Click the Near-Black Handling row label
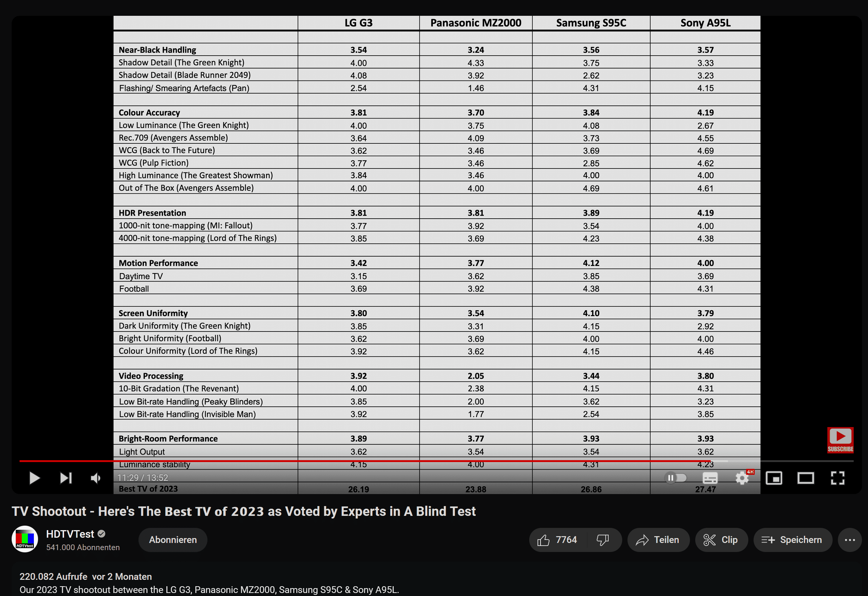The width and height of the screenshot is (868, 596). (157, 50)
